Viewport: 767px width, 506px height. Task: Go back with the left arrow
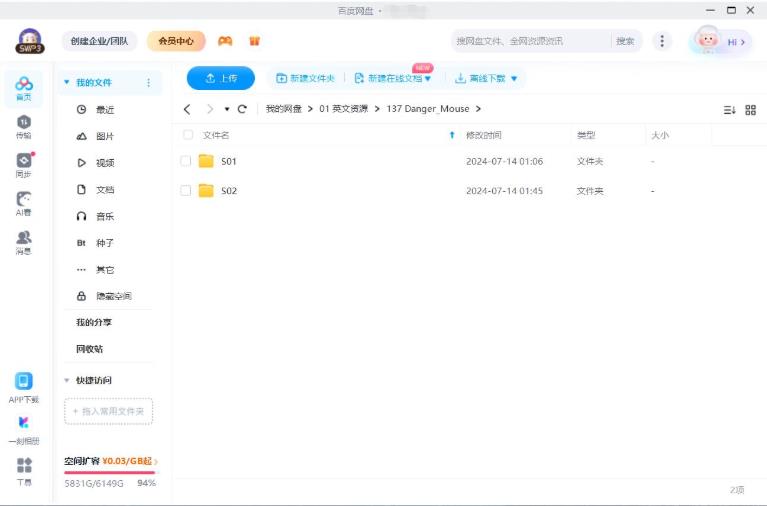[187, 109]
